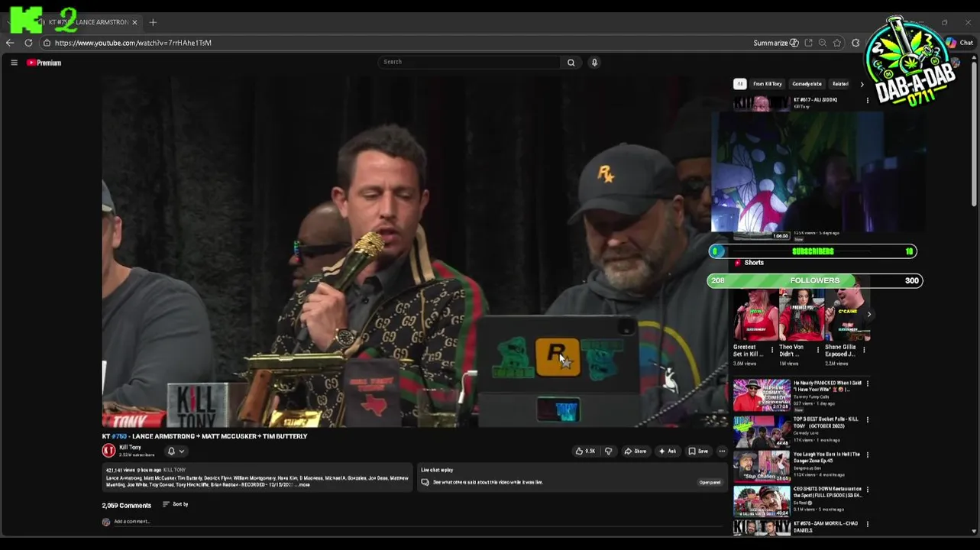
Task: Select the From Kill Tony chip
Action: pyautogui.click(x=768, y=84)
